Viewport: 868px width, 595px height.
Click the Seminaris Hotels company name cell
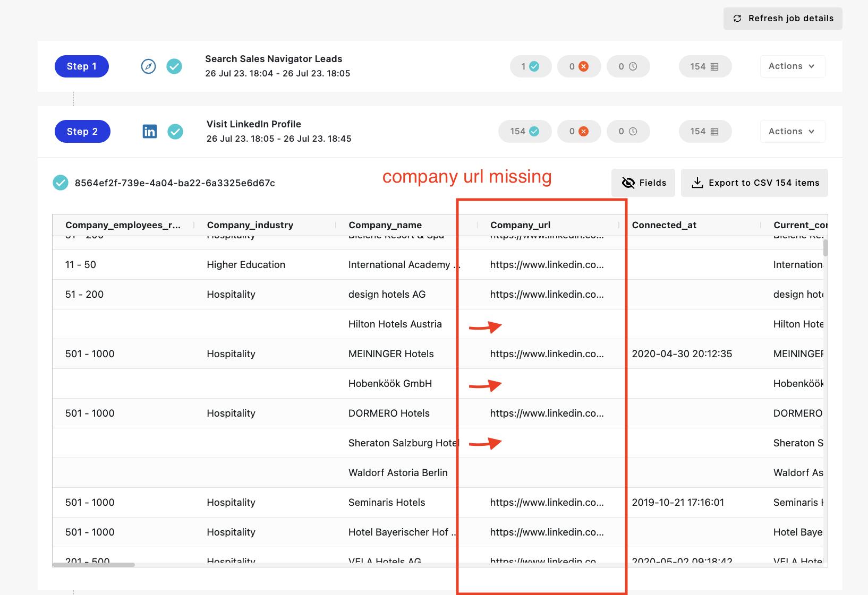point(387,503)
